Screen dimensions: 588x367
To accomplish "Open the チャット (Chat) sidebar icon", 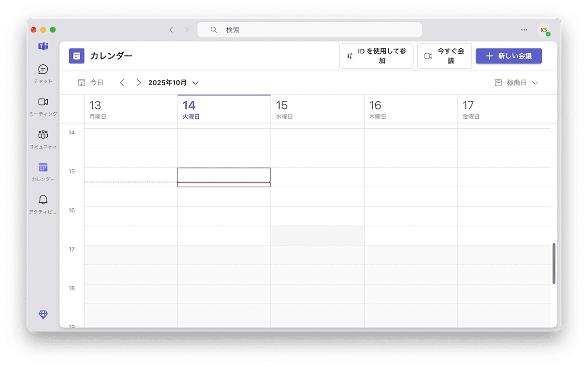I will 43,70.
